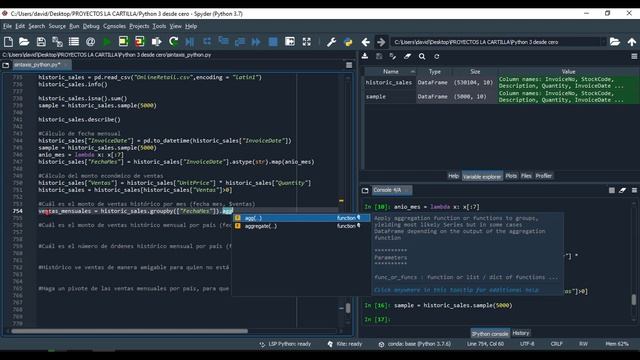Click the @ symbol finder icon
The width and height of the screenshot is (640, 360).
click(x=91, y=42)
